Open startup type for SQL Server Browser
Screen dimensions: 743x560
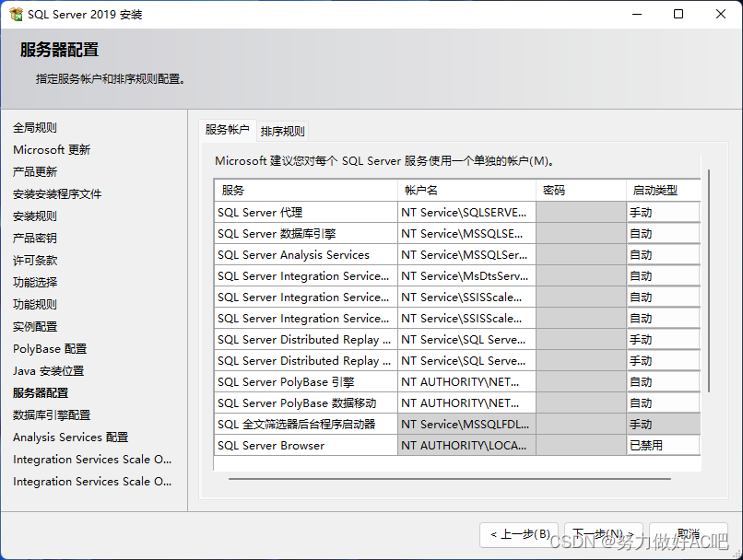pyautogui.click(x=664, y=446)
